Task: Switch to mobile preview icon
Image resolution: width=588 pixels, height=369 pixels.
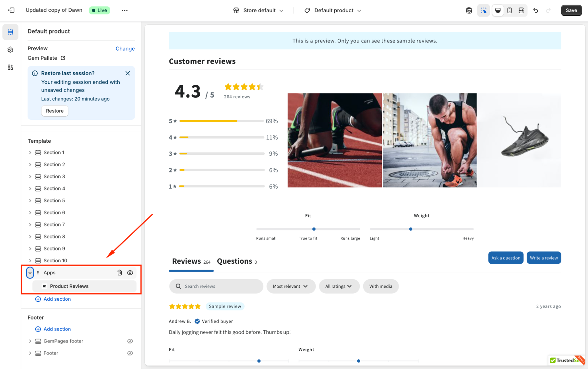Action: (509, 10)
